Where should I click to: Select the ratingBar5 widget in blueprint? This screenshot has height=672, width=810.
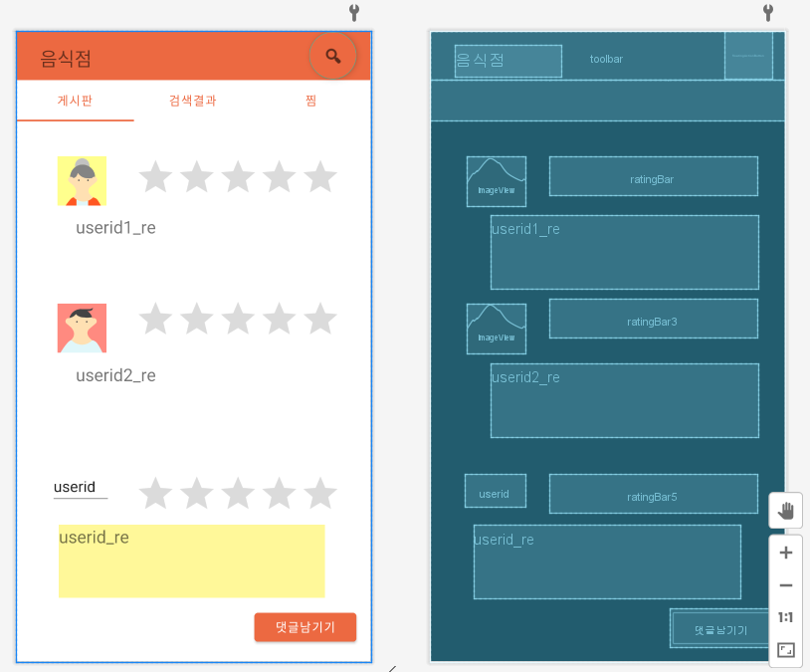(x=654, y=494)
